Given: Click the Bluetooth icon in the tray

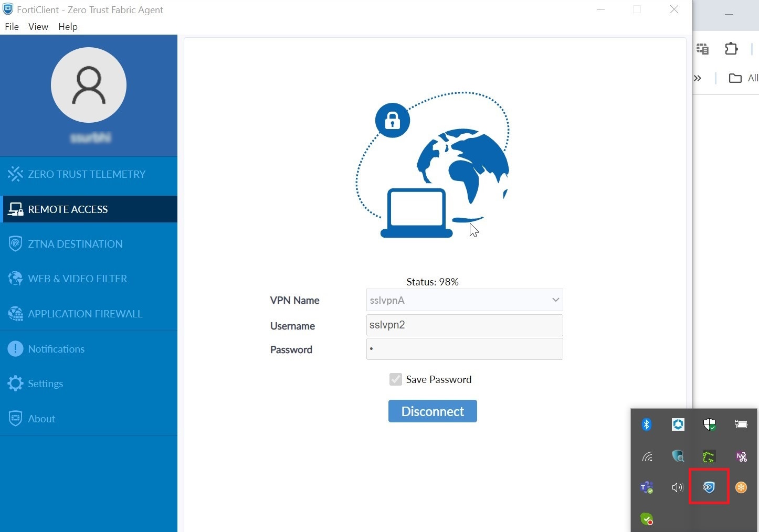Looking at the screenshot, I should click(646, 424).
